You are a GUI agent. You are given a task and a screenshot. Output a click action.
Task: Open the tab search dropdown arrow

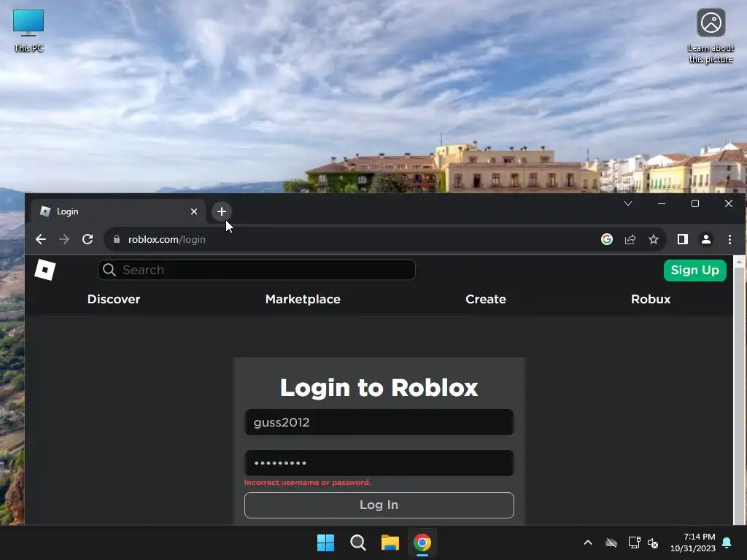[x=628, y=204]
